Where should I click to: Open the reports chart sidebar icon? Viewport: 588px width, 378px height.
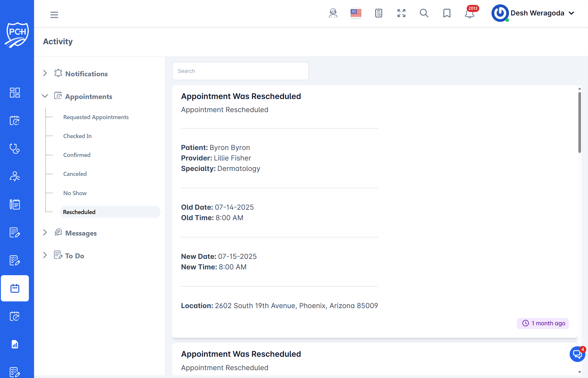[15, 344]
